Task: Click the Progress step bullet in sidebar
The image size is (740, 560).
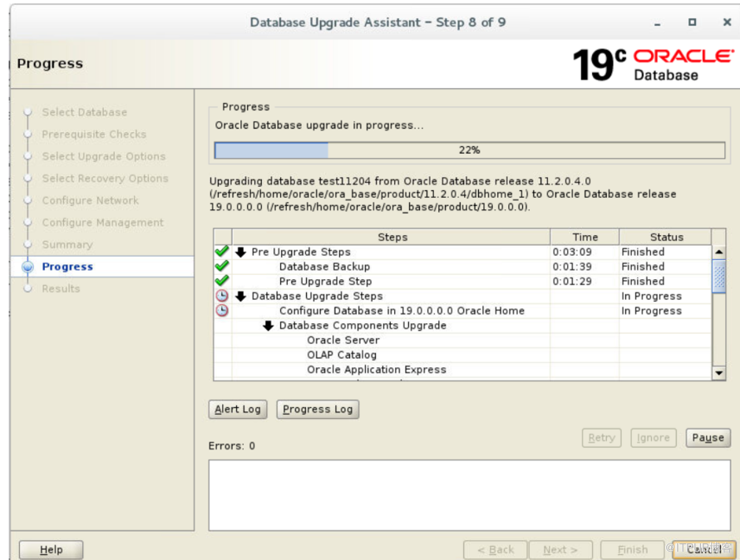Action: [27, 267]
